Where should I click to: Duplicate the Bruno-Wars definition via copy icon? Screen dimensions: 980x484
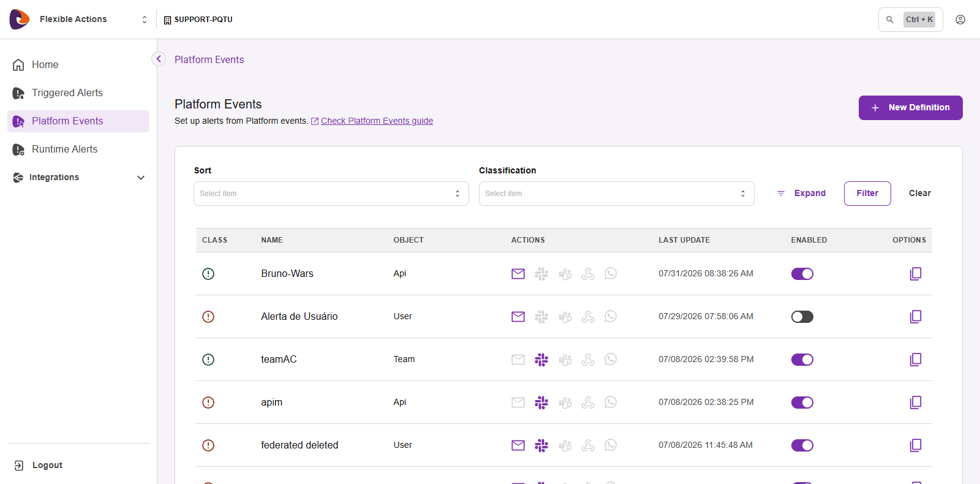tap(916, 274)
